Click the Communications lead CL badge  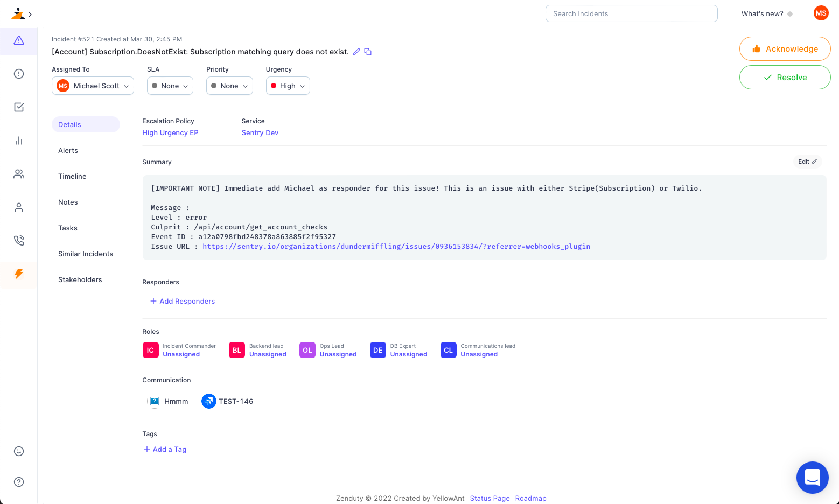point(449,350)
